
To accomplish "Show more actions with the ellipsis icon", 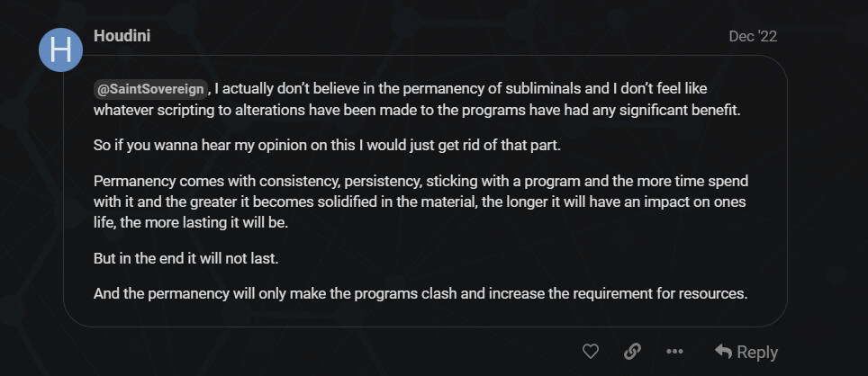I will 674,351.
